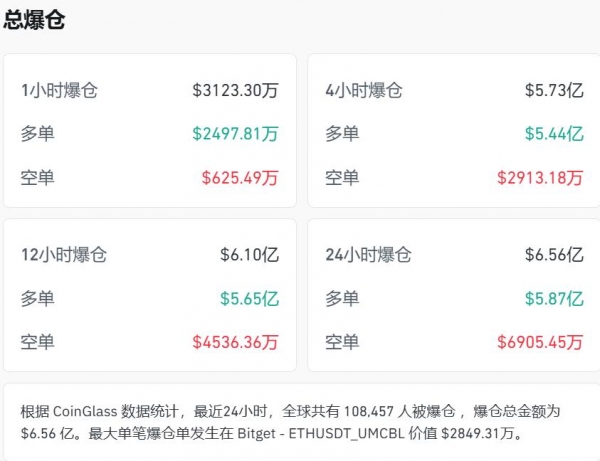Select the 1小时爆仓 card title
600x461 pixels.
coord(59,91)
